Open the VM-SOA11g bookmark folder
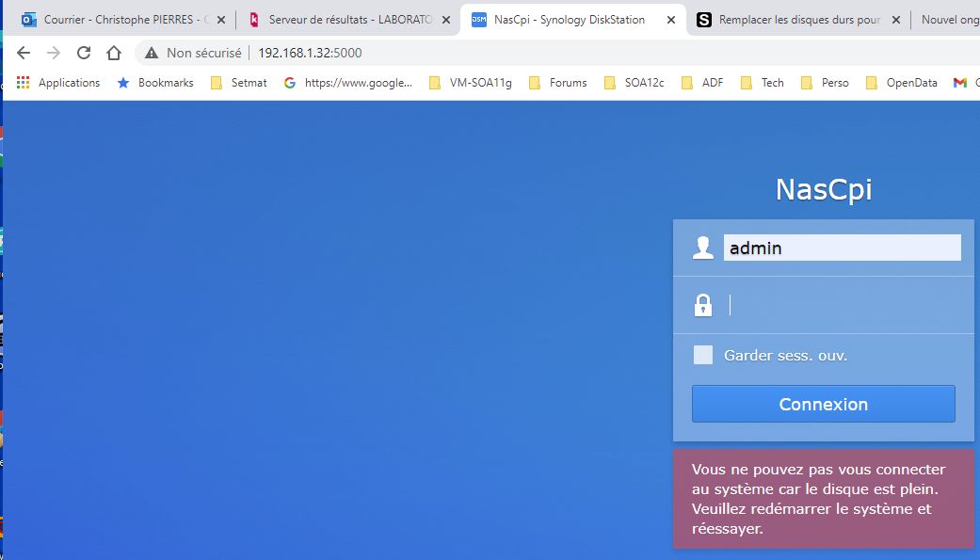 tap(470, 83)
